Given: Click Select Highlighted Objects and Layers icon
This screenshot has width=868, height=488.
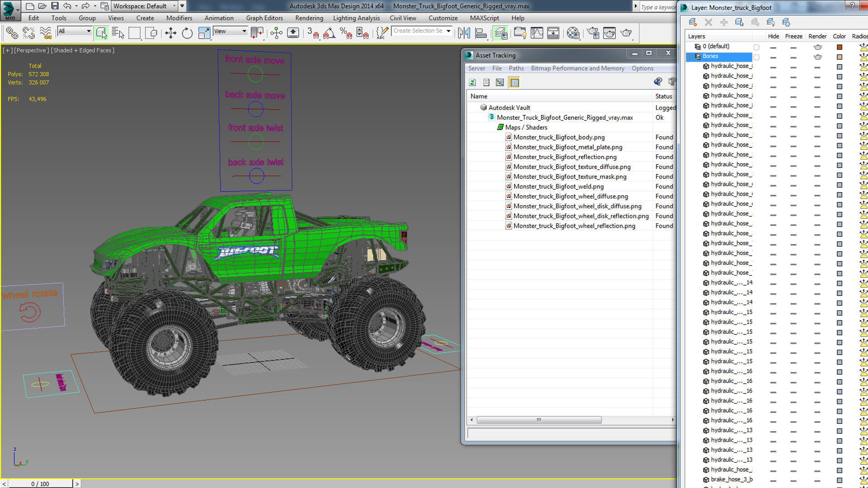Looking at the screenshot, I should [739, 22].
